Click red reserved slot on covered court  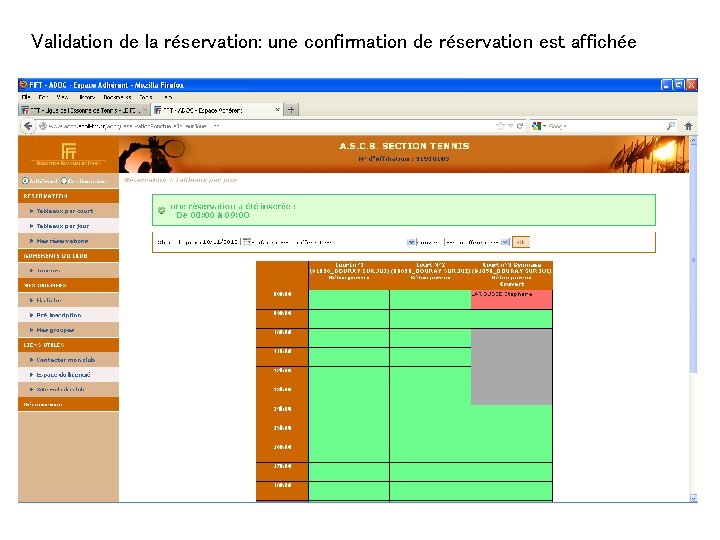click(512, 299)
